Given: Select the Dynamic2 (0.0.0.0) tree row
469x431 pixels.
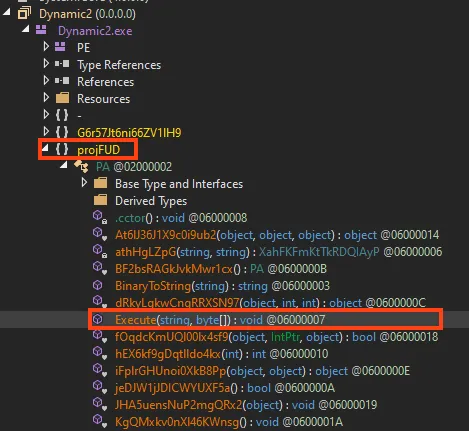Looking at the screenshot, I should point(87,14).
